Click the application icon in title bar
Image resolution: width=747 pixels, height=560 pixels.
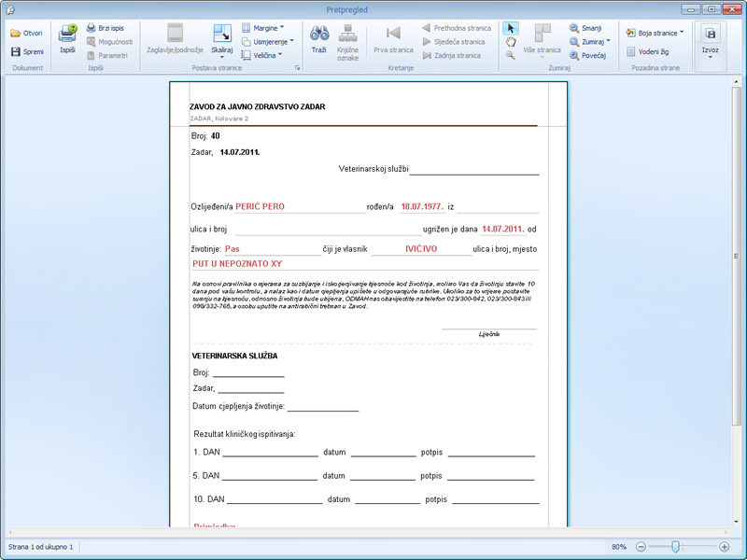tap(10, 9)
